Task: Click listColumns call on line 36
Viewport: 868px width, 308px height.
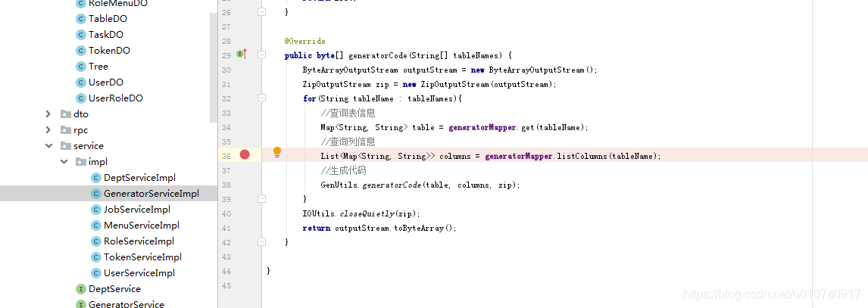Action: [582, 157]
